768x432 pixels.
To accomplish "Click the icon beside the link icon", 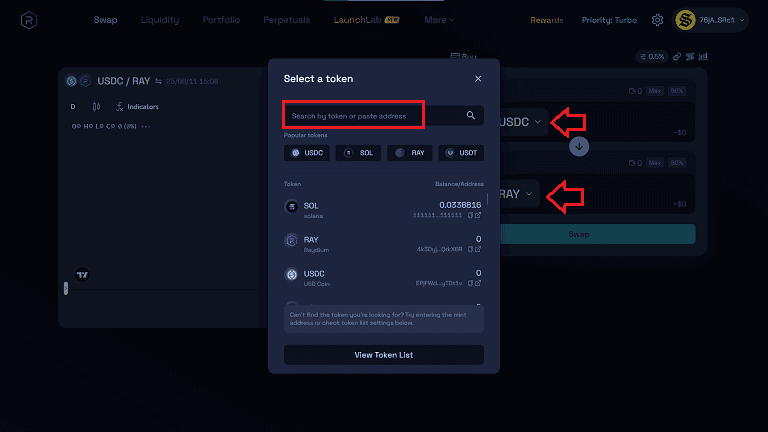I will pyautogui.click(x=690, y=56).
